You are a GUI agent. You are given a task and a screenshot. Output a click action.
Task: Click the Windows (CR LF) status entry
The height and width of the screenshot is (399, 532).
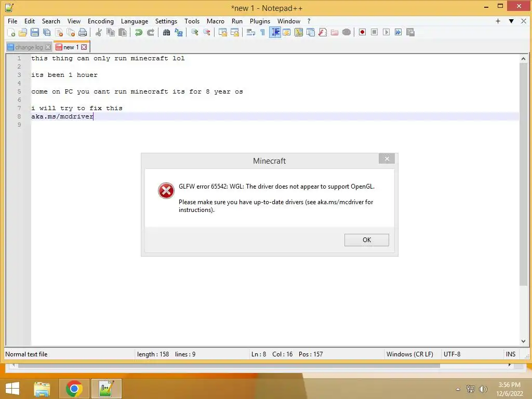[x=409, y=354]
